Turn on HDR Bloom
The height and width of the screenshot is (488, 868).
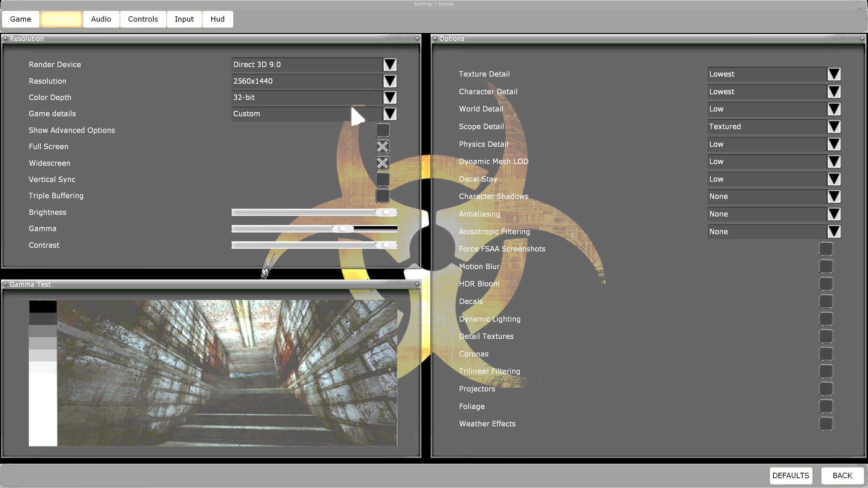tap(826, 284)
